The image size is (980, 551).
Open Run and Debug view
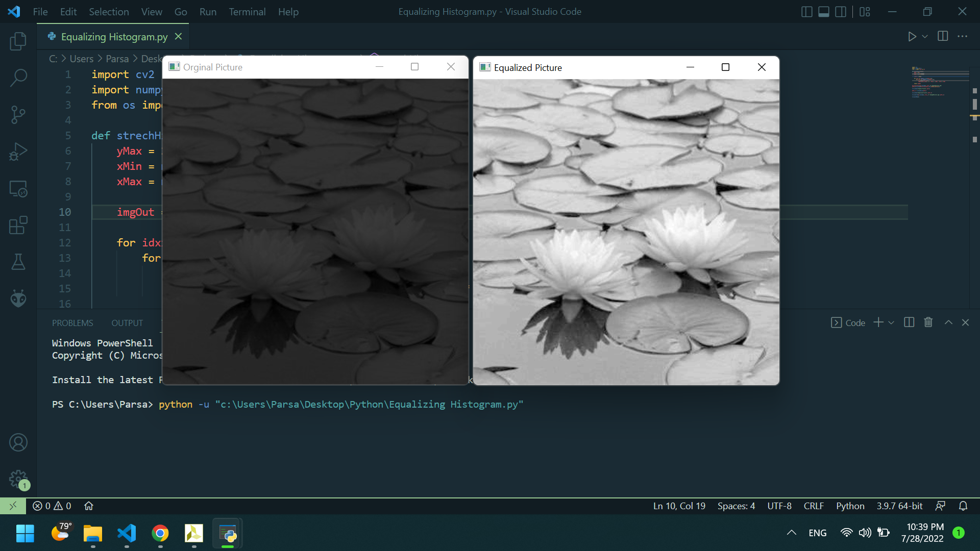18,152
